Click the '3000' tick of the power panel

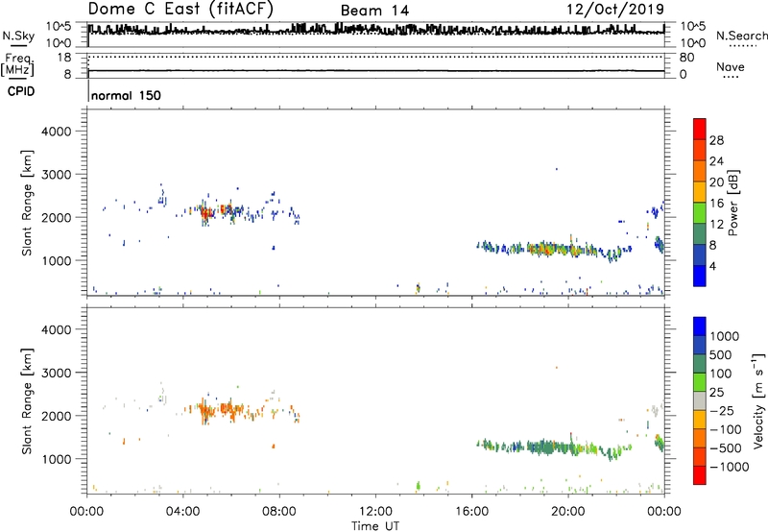[56, 175]
